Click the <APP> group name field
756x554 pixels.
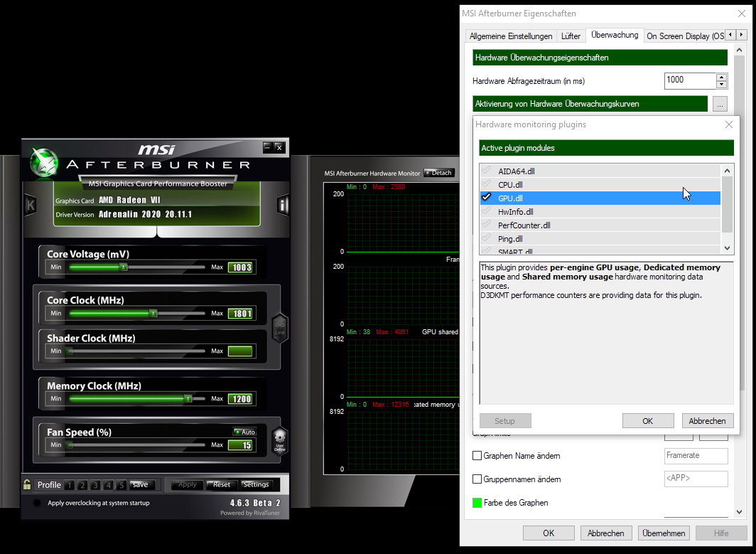(696, 479)
